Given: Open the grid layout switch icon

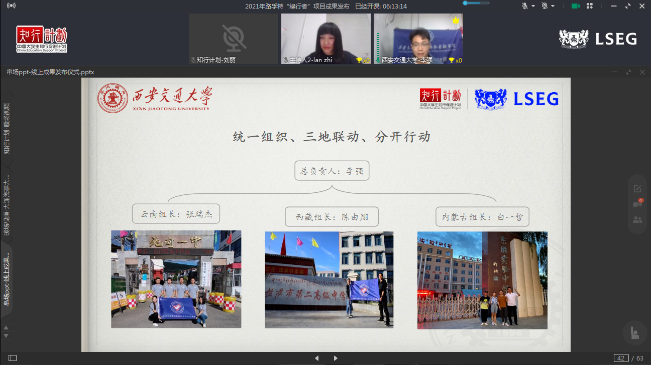Looking at the screenshot, I should (590, 6).
